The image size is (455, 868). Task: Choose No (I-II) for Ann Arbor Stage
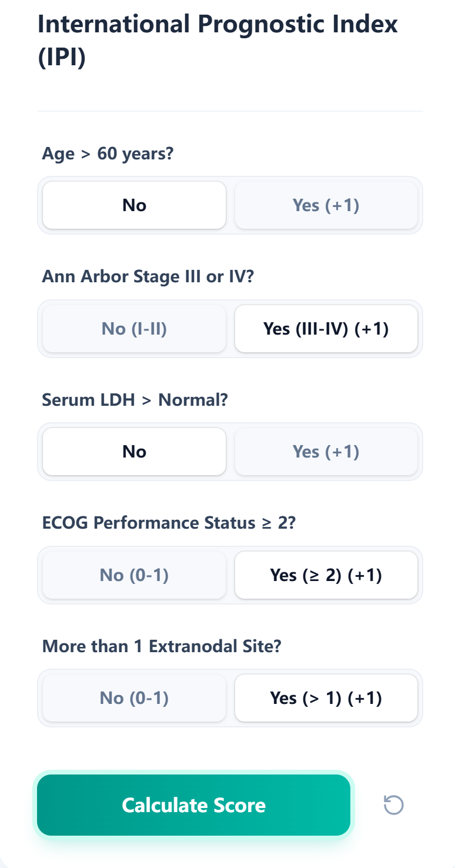134,328
